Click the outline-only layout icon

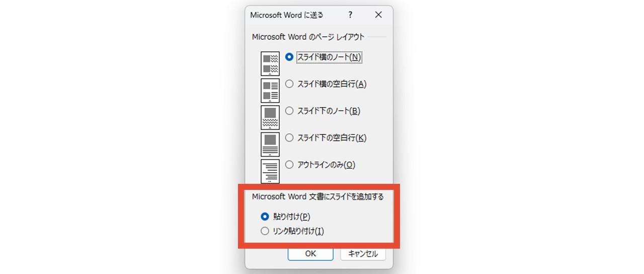coord(270,171)
